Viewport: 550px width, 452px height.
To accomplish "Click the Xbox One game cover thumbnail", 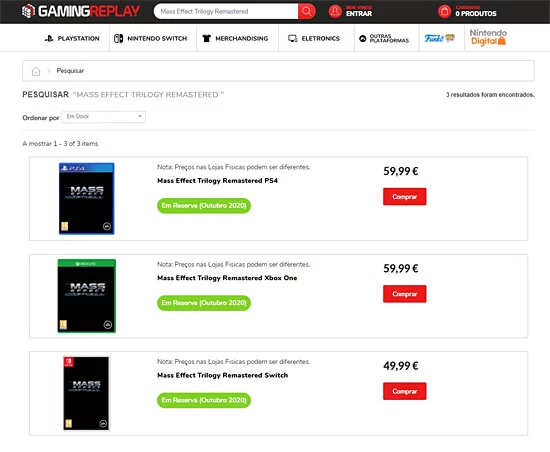I will [87, 296].
